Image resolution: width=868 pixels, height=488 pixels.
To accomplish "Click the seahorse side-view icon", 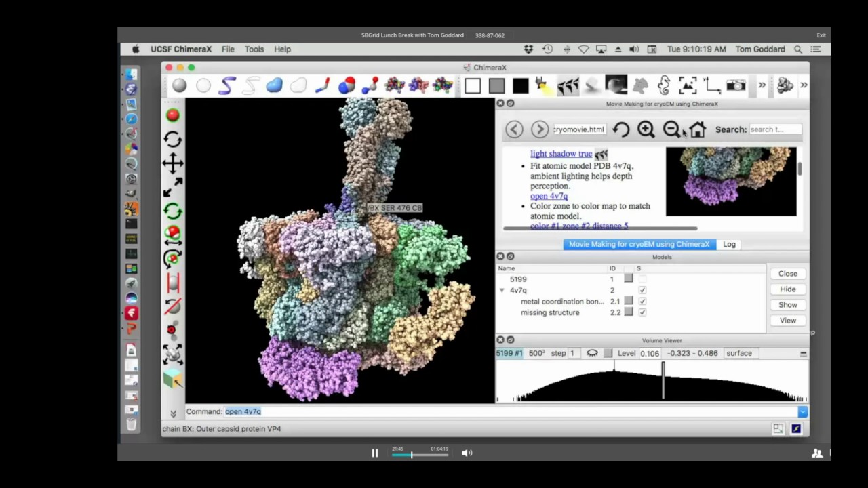I will pyautogui.click(x=664, y=85).
